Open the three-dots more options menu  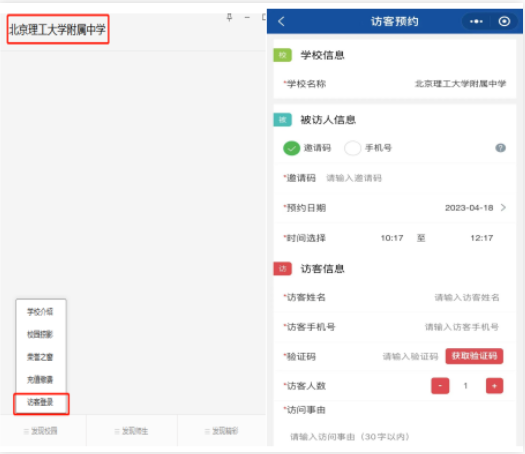[476, 22]
